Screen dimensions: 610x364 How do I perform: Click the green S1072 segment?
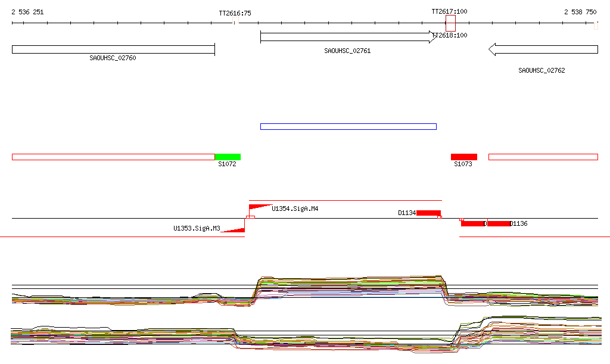click(228, 157)
